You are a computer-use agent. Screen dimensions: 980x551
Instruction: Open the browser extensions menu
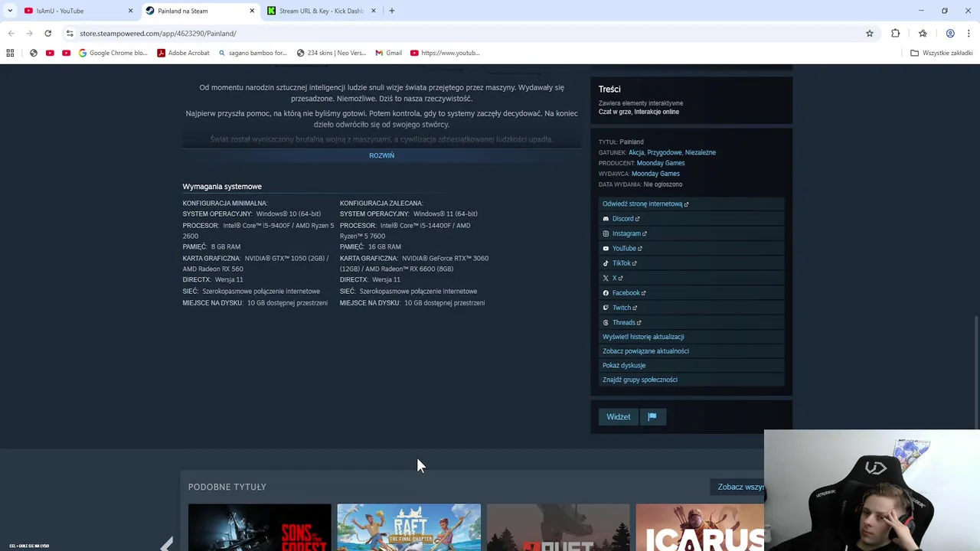point(895,34)
